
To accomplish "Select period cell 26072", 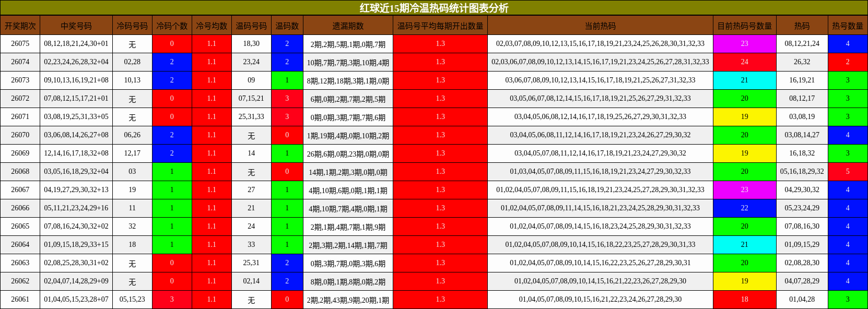I will 20,99.
